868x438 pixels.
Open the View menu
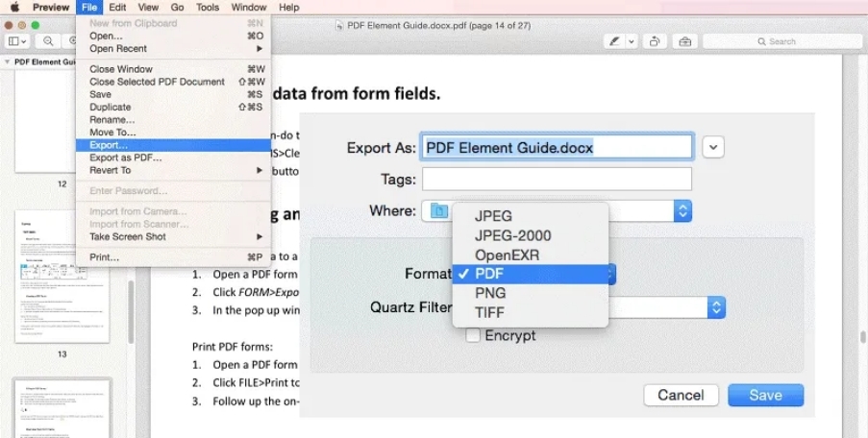(x=148, y=7)
